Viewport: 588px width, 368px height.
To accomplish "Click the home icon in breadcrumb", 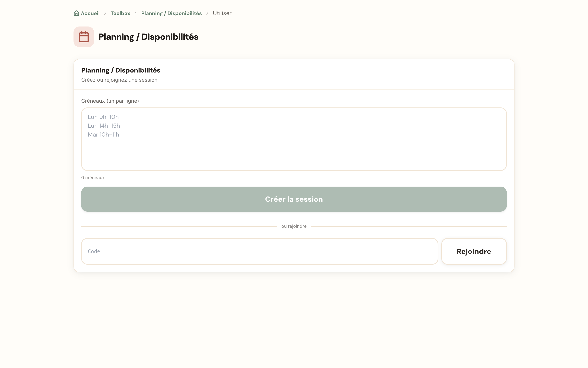I will pyautogui.click(x=76, y=13).
